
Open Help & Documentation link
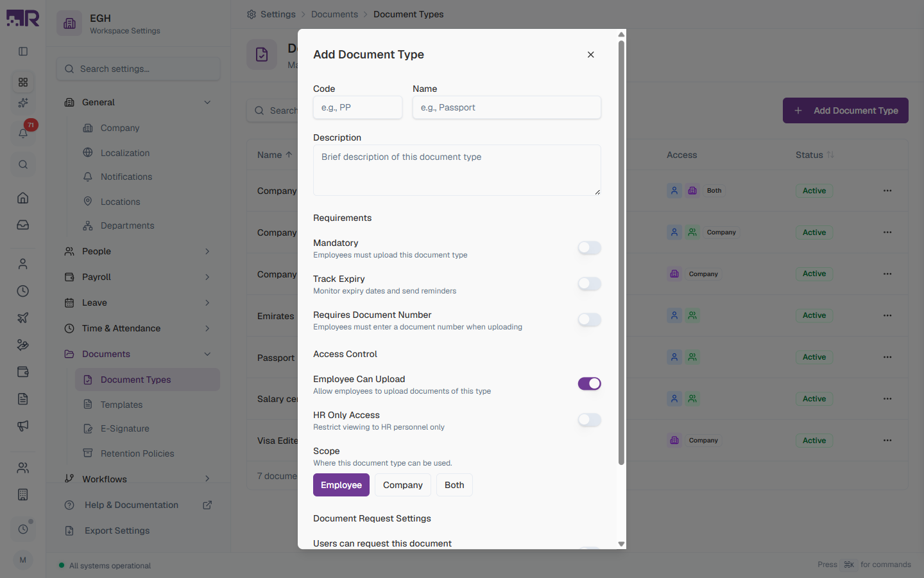click(138, 505)
